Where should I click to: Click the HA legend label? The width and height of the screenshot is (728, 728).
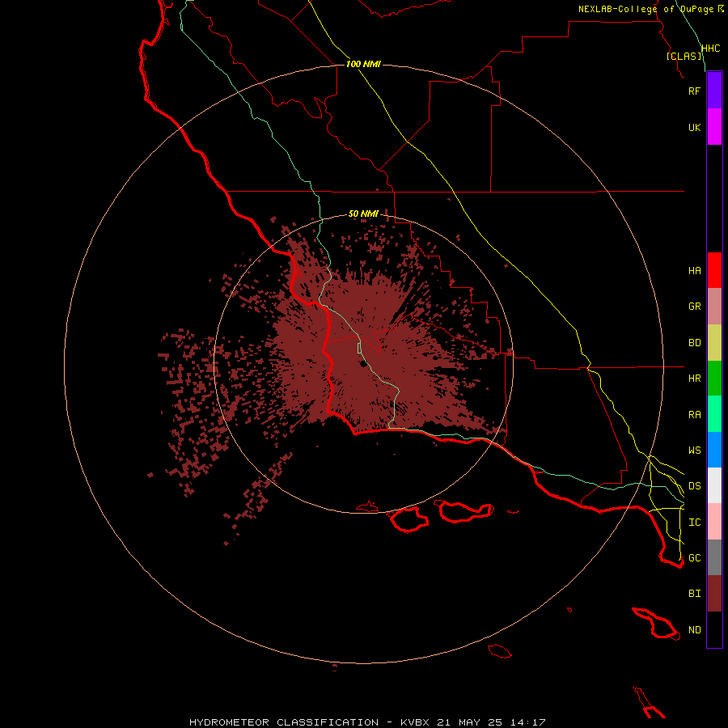[x=694, y=270]
